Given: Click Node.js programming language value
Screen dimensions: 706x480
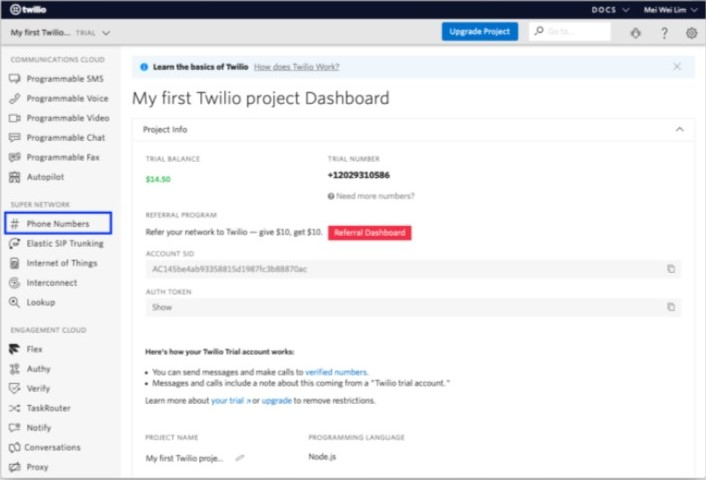Looking at the screenshot, I should pos(322,457).
